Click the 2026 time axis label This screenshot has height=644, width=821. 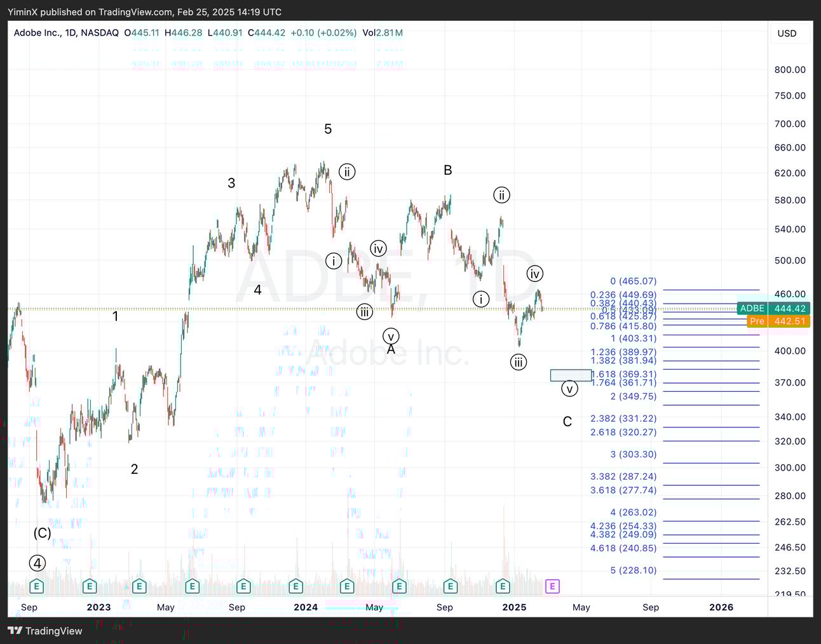click(x=721, y=607)
